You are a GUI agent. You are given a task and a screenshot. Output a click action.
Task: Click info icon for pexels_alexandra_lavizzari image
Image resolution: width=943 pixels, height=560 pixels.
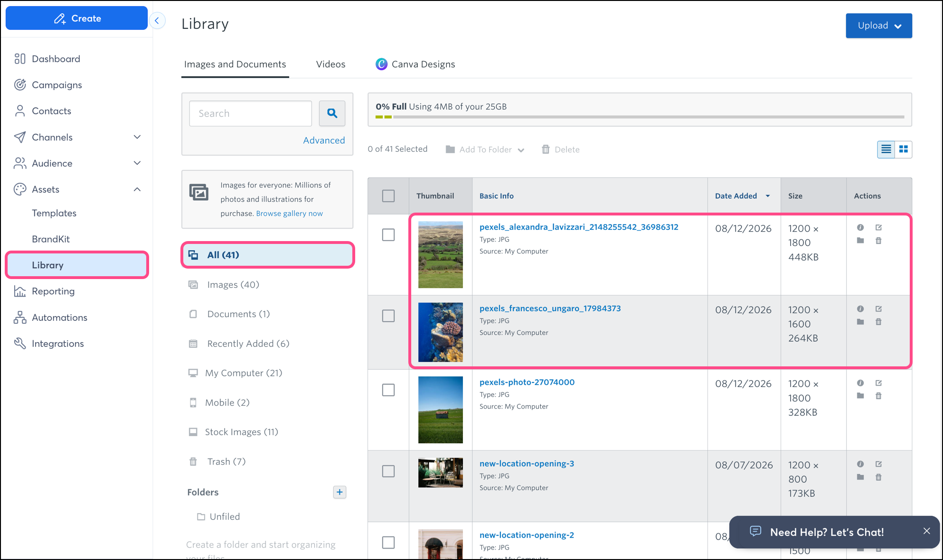tap(860, 227)
